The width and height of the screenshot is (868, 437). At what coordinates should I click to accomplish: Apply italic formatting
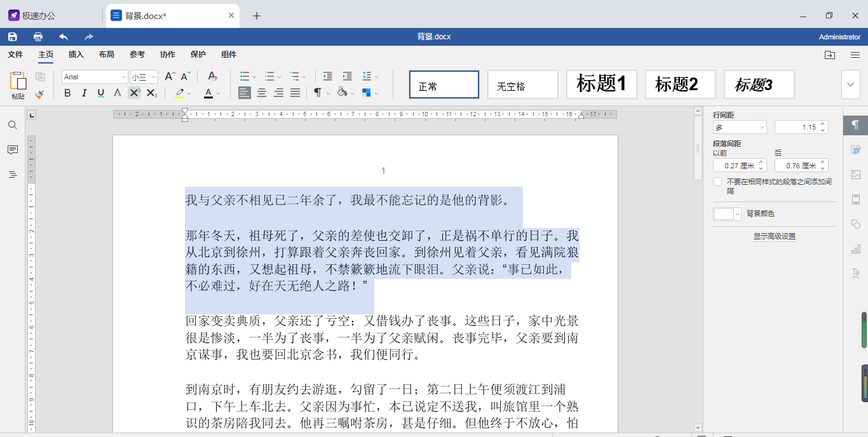[x=84, y=93]
